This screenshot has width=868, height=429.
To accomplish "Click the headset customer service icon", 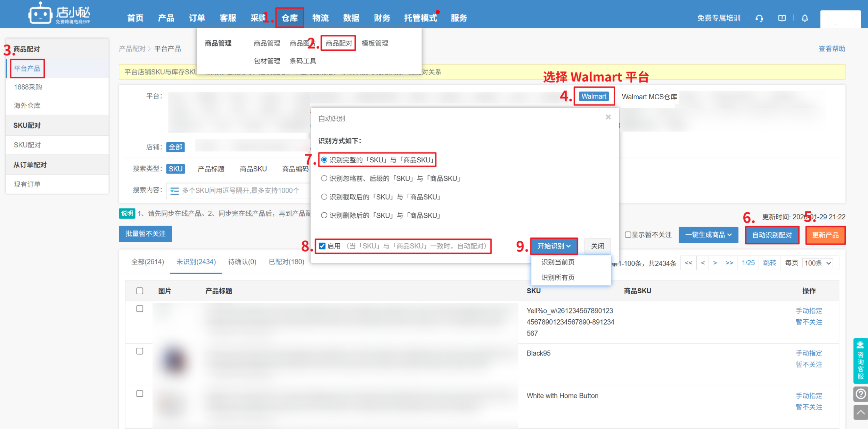I will 759,18.
